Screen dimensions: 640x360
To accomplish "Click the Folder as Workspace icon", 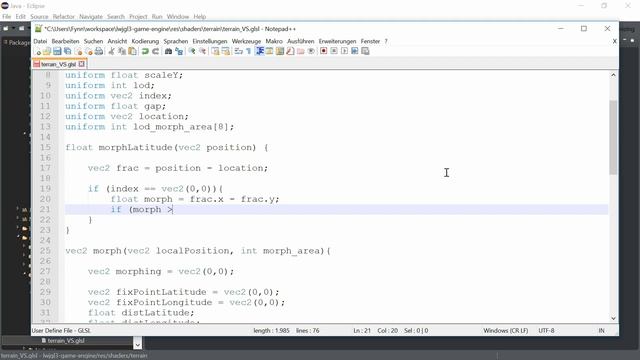I will pos(301,51).
